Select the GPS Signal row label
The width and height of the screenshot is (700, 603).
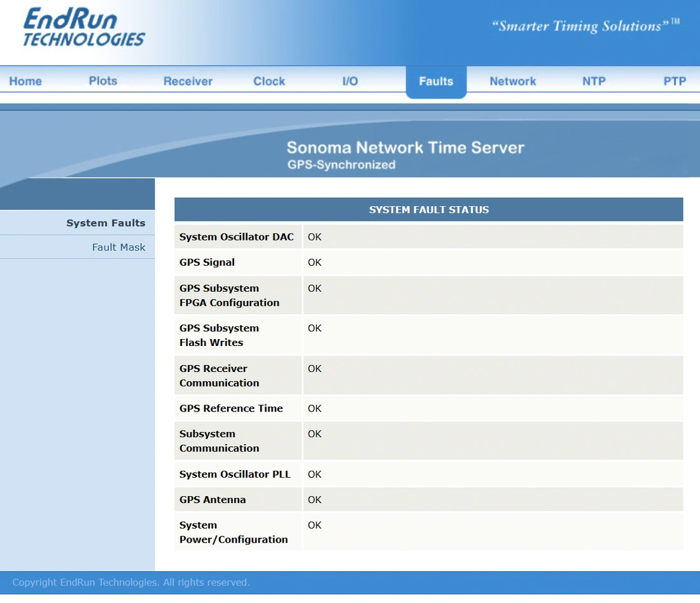point(207,263)
